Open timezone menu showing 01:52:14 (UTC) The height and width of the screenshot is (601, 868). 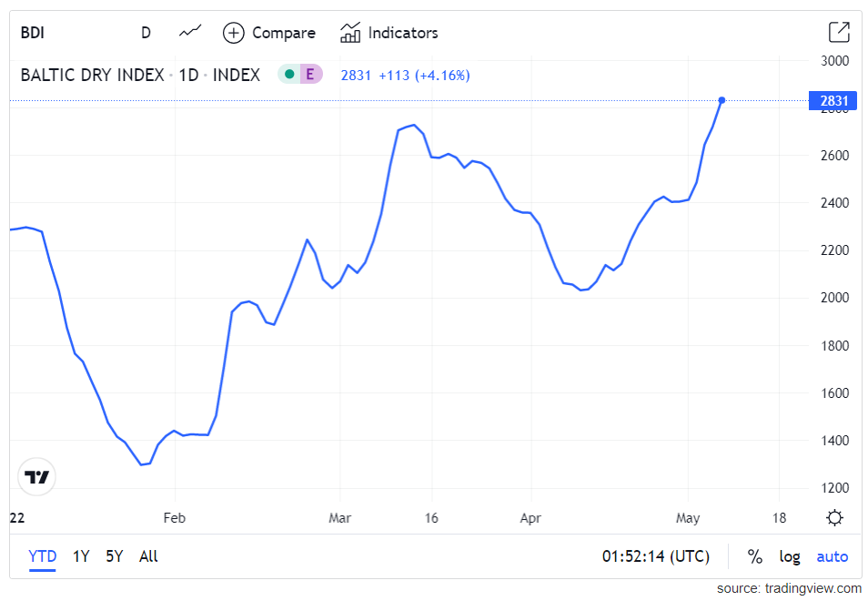pos(655,556)
